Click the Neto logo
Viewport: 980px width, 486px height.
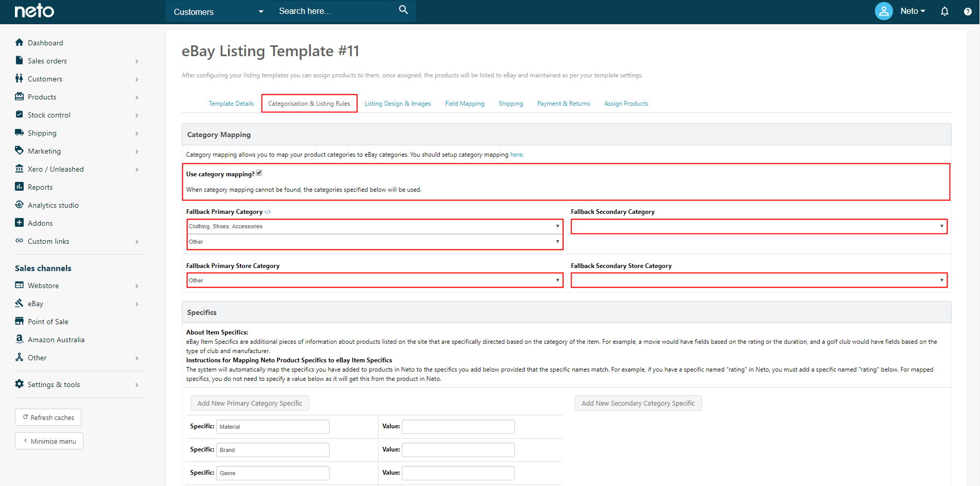(34, 11)
